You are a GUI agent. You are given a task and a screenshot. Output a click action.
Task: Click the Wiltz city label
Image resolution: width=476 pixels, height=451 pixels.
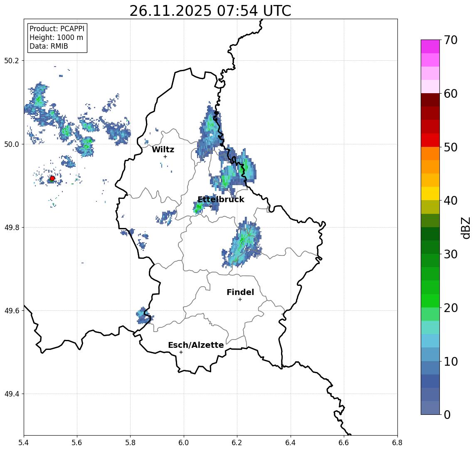[163, 149]
